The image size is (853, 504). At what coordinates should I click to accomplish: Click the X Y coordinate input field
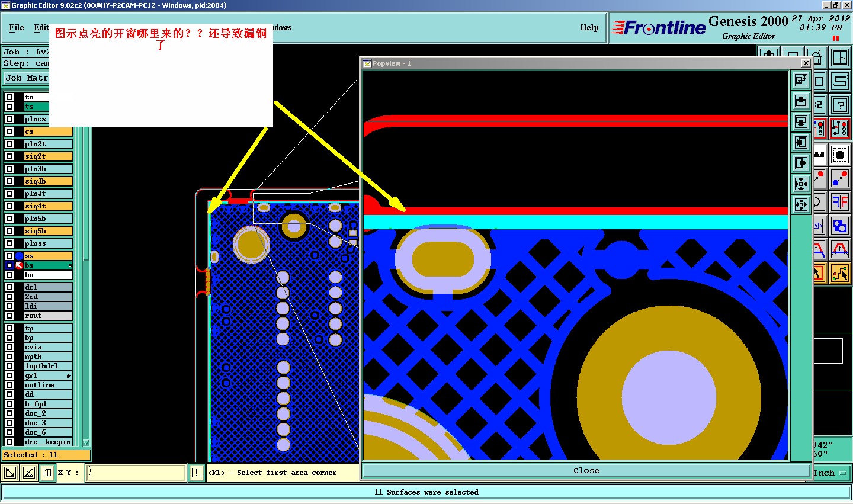[x=136, y=473]
